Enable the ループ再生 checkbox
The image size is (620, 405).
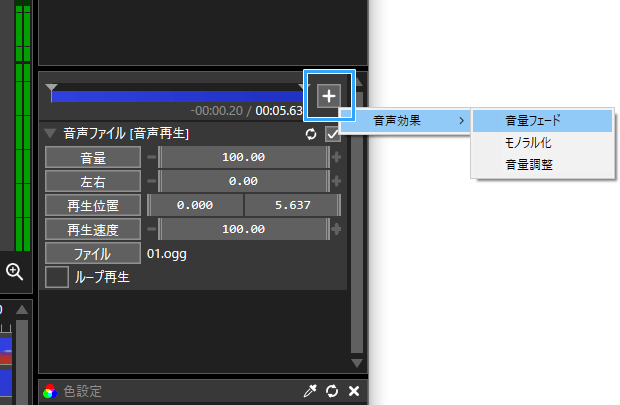pyautogui.click(x=57, y=277)
